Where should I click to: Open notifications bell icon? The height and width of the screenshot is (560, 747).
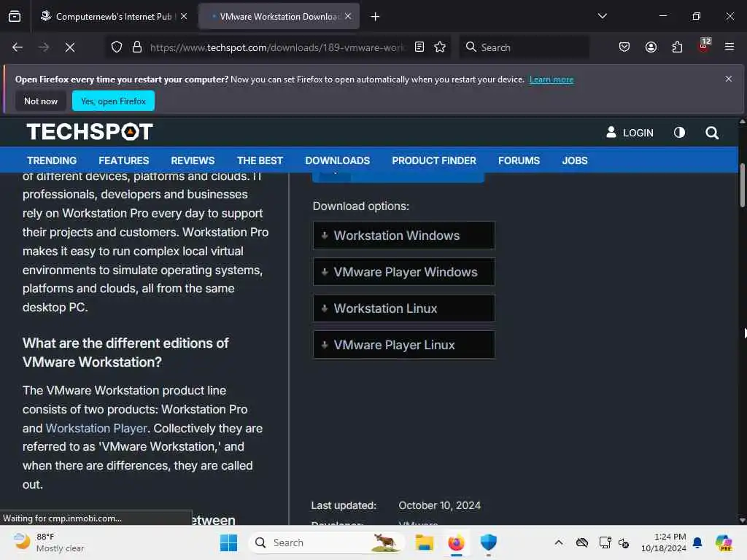tap(697, 542)
